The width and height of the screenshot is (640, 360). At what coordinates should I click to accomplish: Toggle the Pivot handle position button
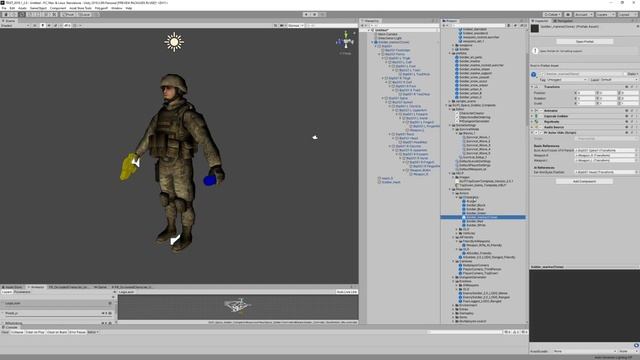[x=68, y=14]
